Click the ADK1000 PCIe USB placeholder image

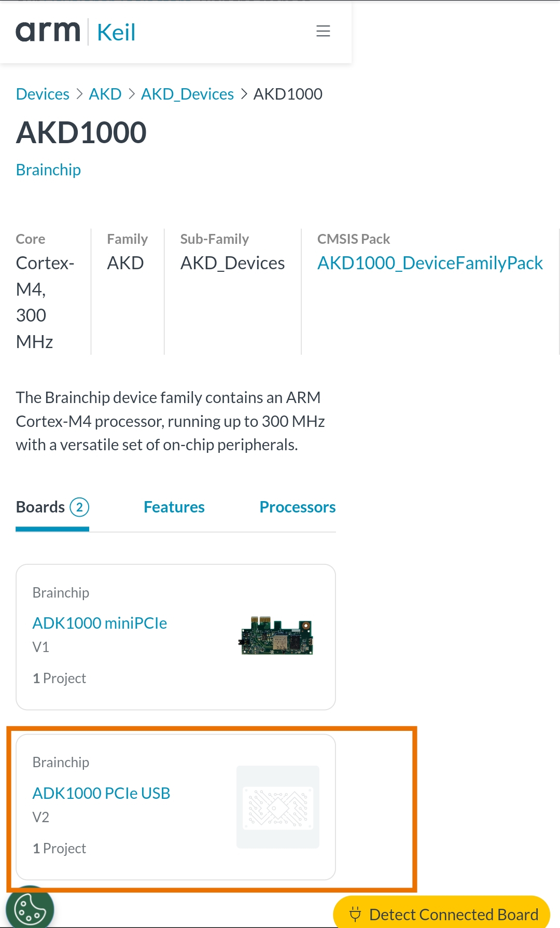pos(278,807)
